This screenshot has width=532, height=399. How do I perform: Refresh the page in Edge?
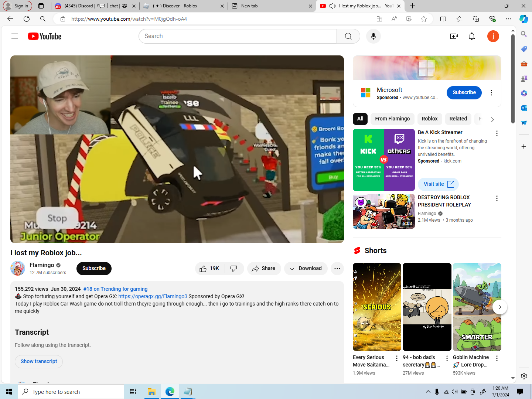click(27, 19)
